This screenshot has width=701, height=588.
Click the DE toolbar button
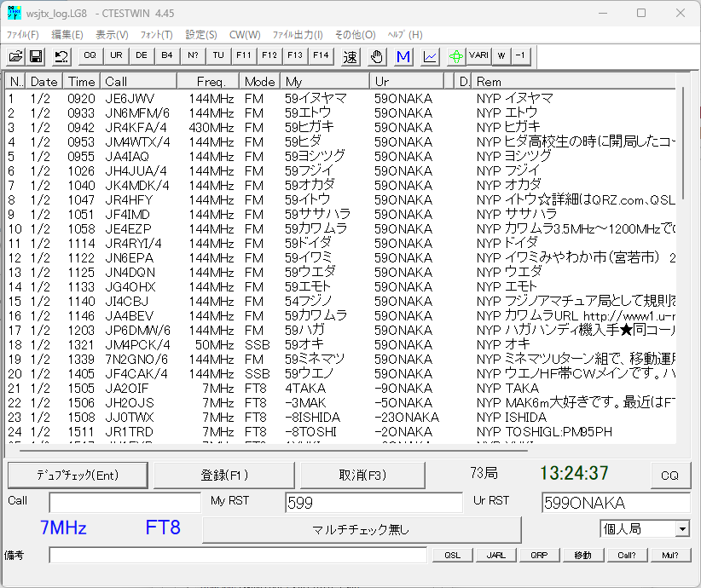(142, 56)
